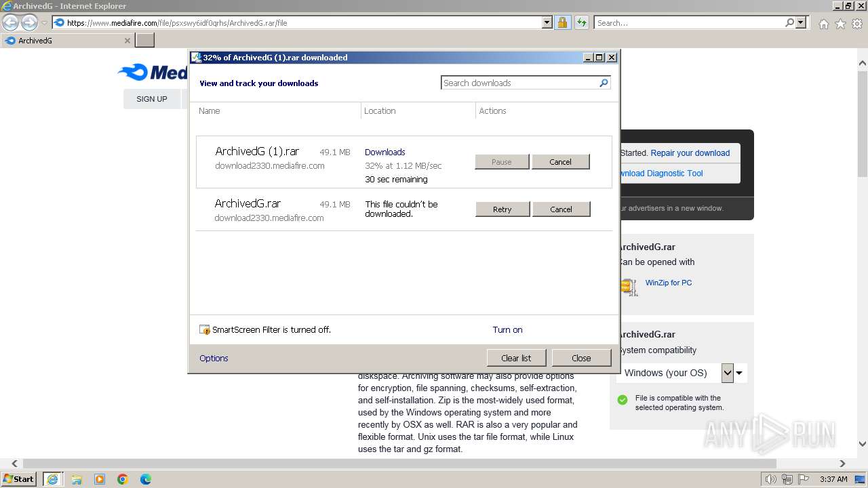The width and height of the screenshot is (868, 488).
Task: Click the green compatibility check icon
Action: coord(623,400)
